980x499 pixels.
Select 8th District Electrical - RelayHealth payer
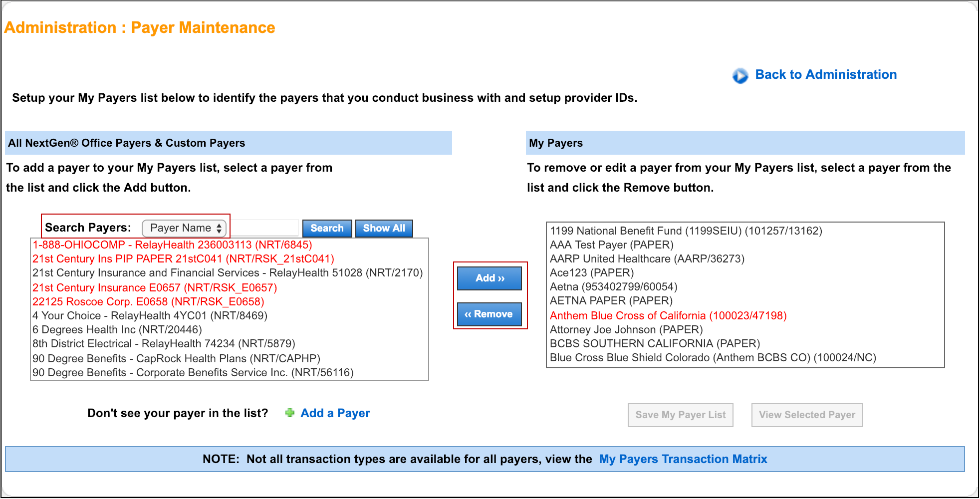point(230,344)
